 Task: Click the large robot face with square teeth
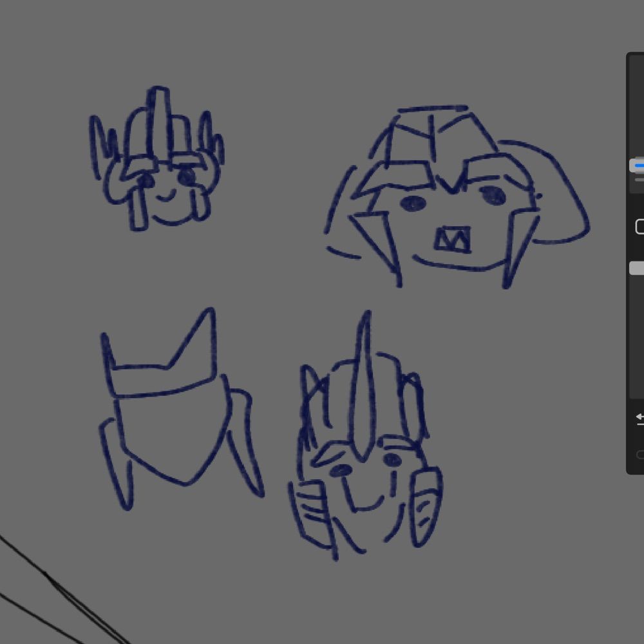[457, 196]
